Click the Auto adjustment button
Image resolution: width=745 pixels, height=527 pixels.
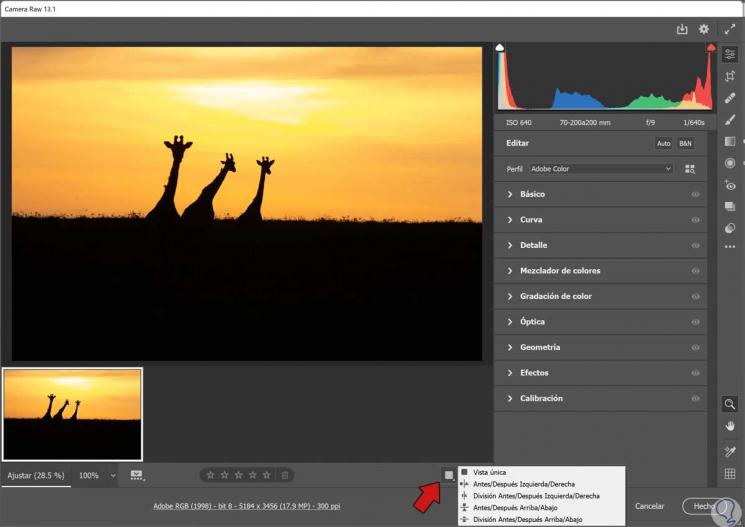pyautogui.click(x=663, y=143)
